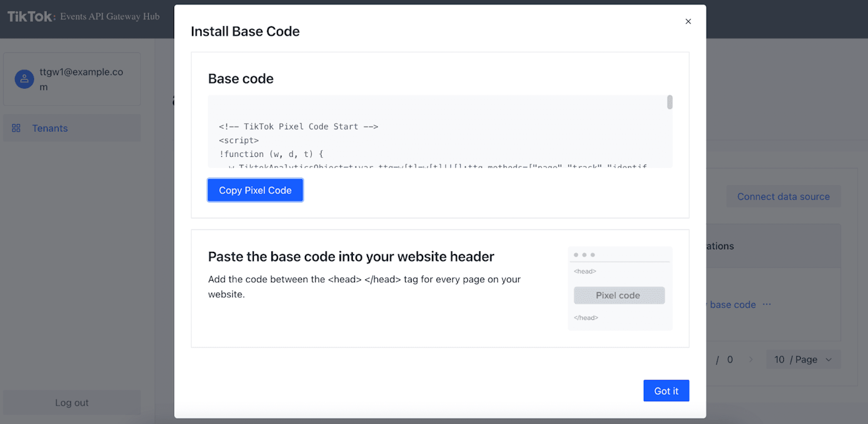Open the 10 / Page dropdown
The width and height of the screenshot is (868, 424).
tap(803, 360)
